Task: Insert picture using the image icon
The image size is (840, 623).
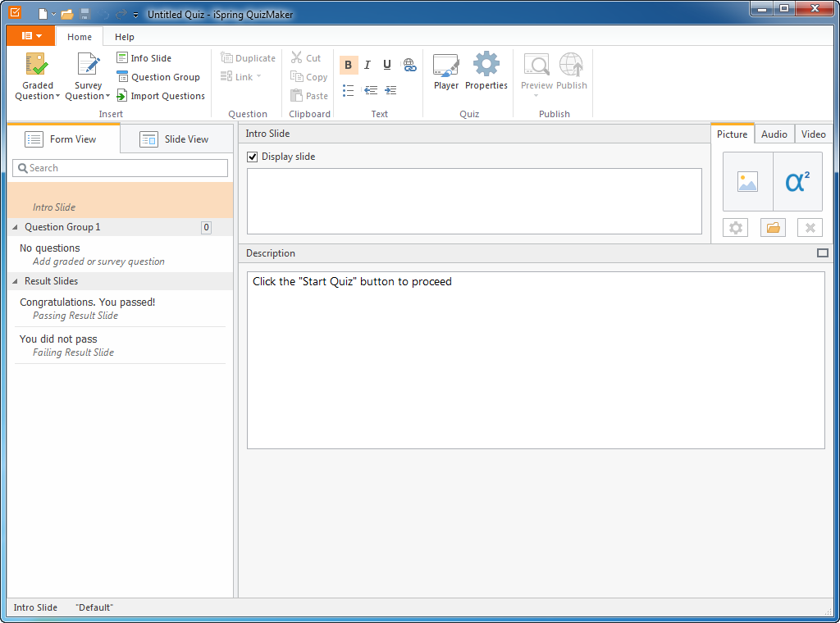Action: click(x=747, y=182)
